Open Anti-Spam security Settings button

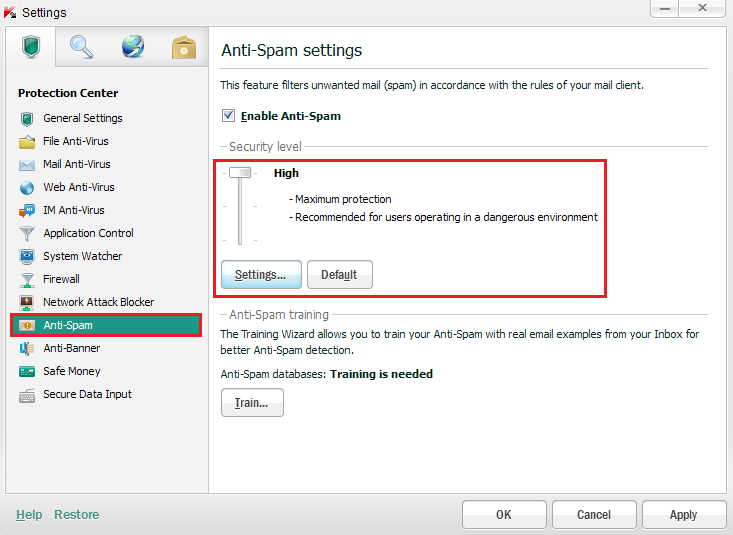point(260,274)
